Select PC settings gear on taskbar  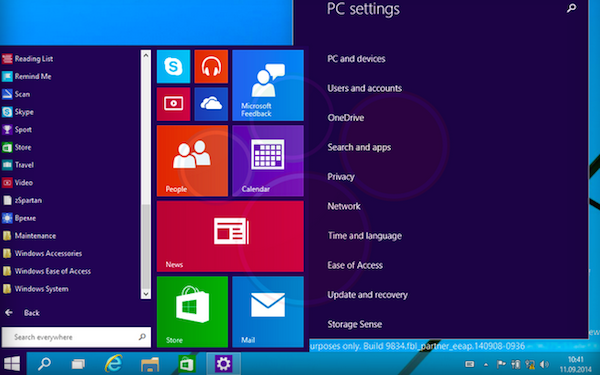click(223, 364)
